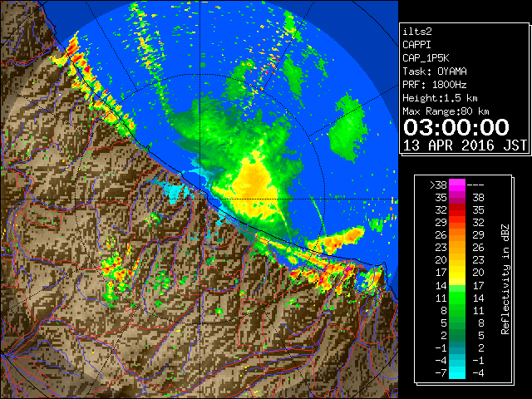Click the isolated green echo patch in the northeast
532x399 pixels.
349,127
